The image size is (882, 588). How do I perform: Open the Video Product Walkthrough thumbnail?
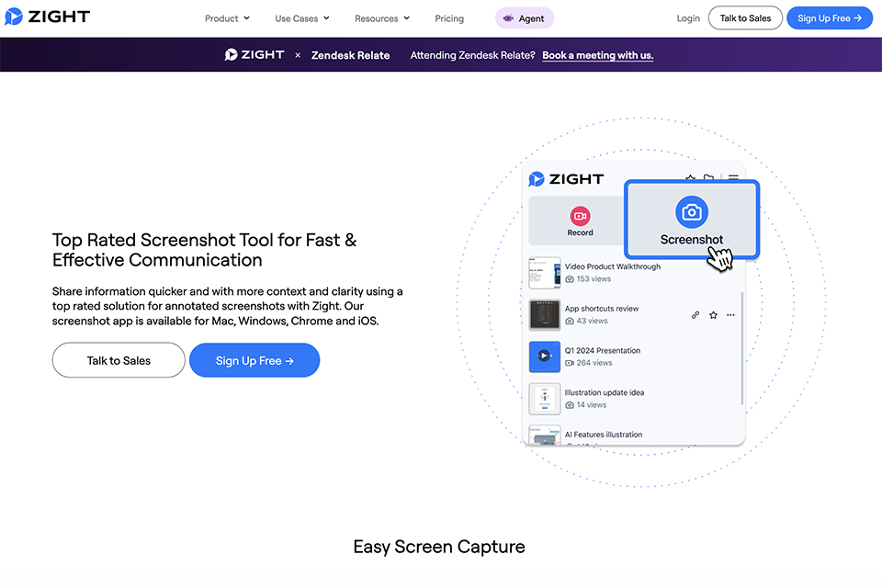(x=545, y=273)
